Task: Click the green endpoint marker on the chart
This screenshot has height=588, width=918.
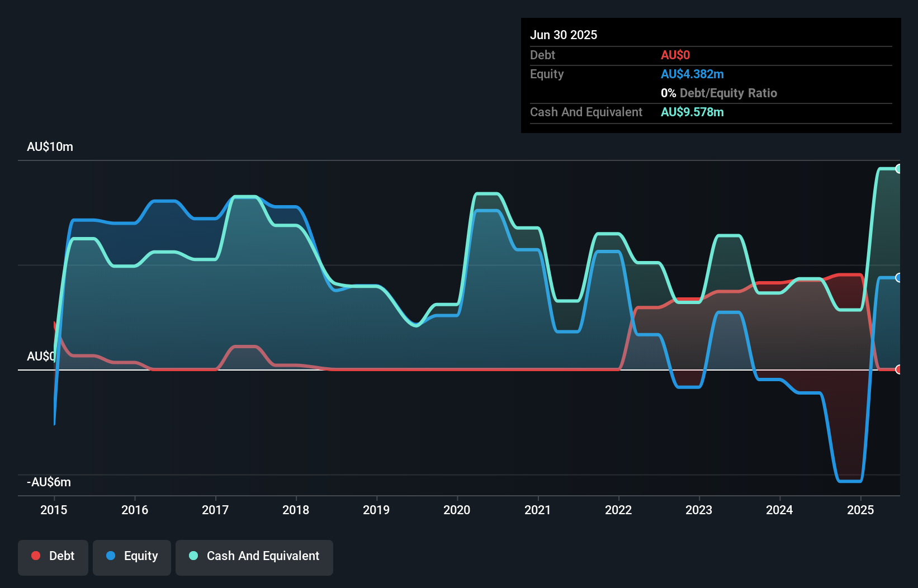Action: (899, 168)
